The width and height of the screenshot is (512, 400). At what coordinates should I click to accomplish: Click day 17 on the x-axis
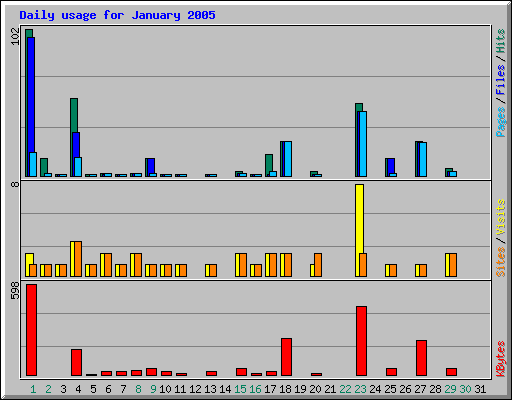click(x=270, y=389)
